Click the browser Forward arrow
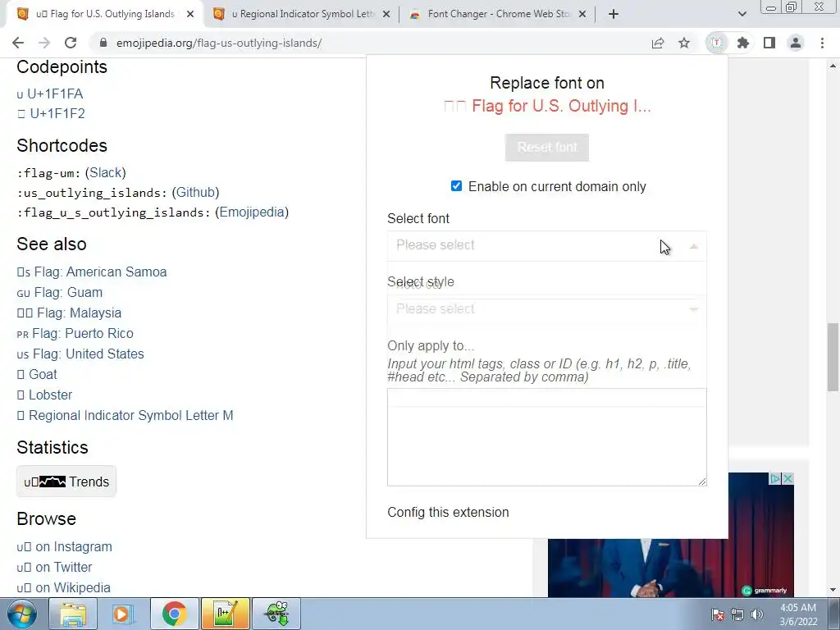Screen dimensions: 840x630 click(x=44, y=43)
